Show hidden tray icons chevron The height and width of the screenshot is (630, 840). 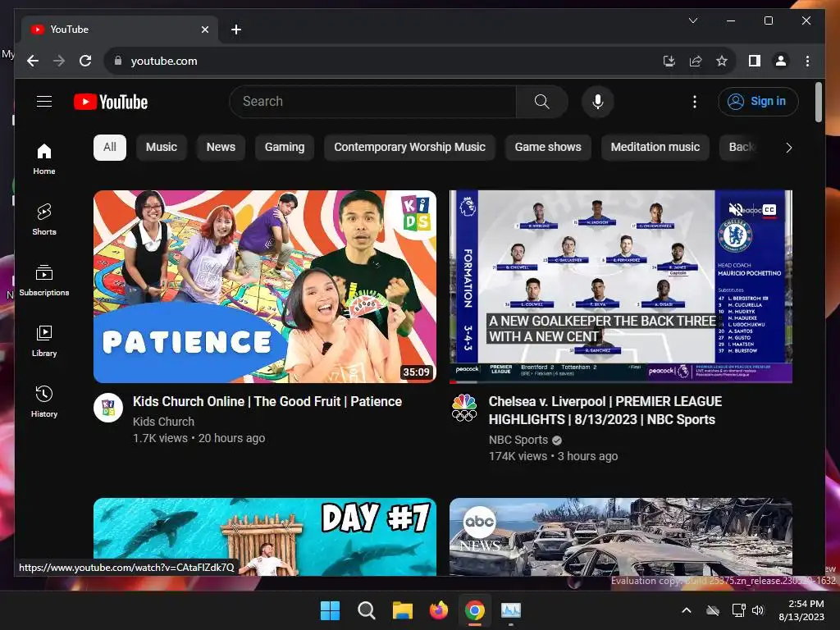pos(687,610)
